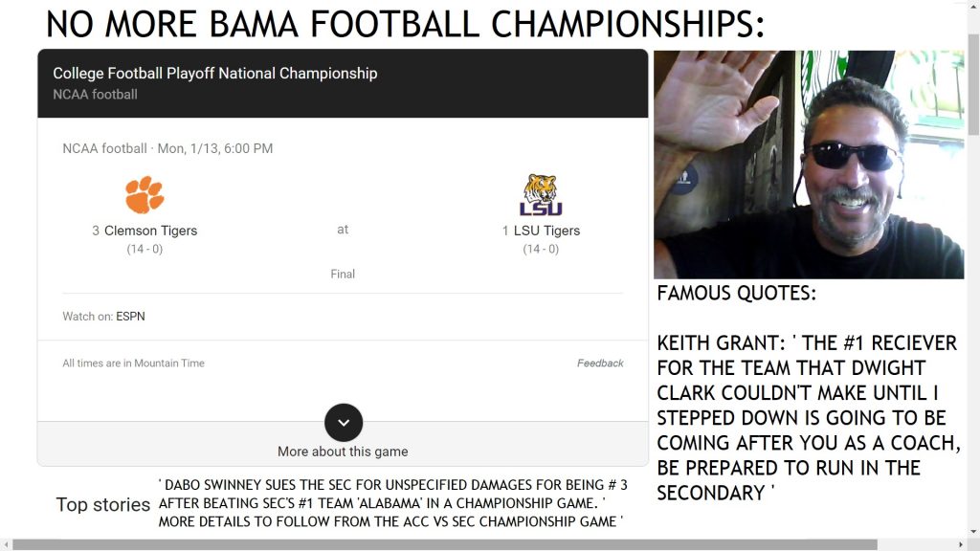Viewport: 980px width, 551px height.
Task: Click the Clemson orange paw logo
Action: tap(145, 195)
